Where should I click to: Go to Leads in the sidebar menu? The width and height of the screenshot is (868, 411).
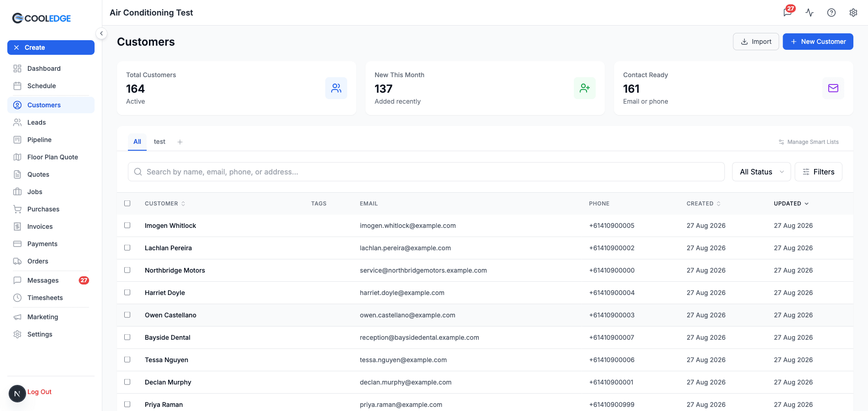click(51, 122)
